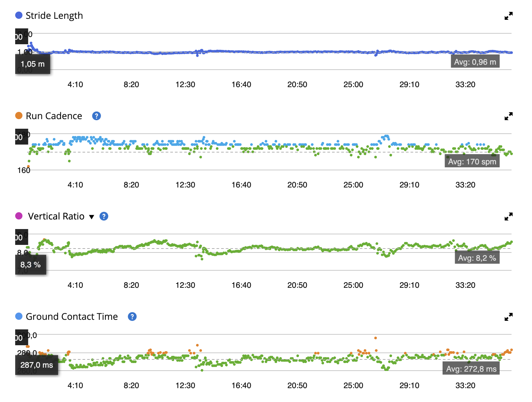Viewport: 532px width, 402px height.
Task: Click the '287,0 ms' ground contact tooltip
Action: (37, 365)
